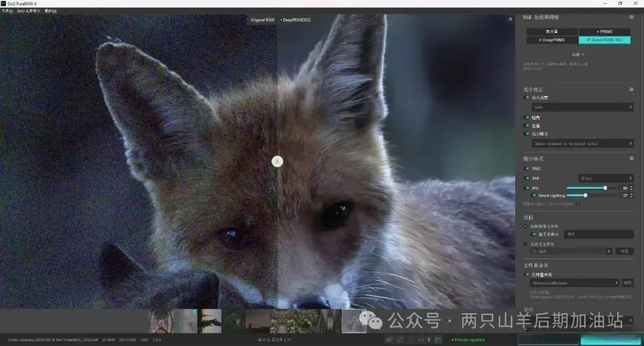Click the side-by-side compare icon in status bar
The image size is (644, 346).
pyautogui.click(x=389, y=339)
